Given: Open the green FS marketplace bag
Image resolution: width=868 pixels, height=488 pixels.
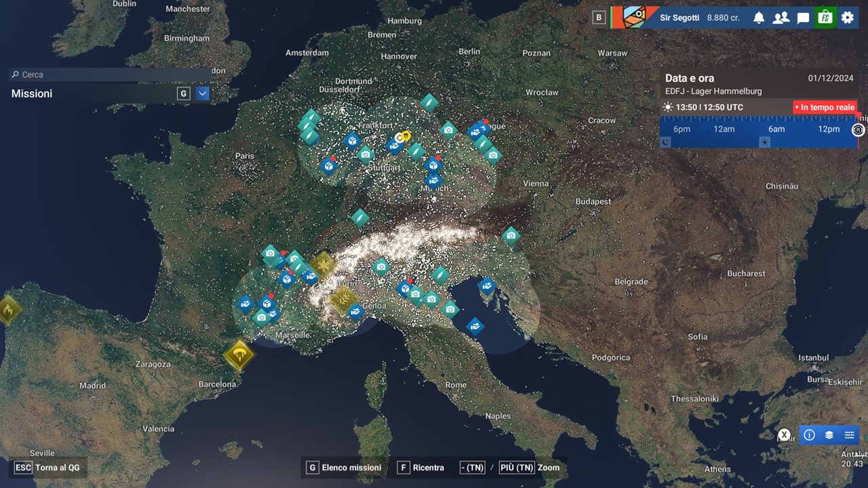Looking at the screenshot, I should click(x=825, y=18).
